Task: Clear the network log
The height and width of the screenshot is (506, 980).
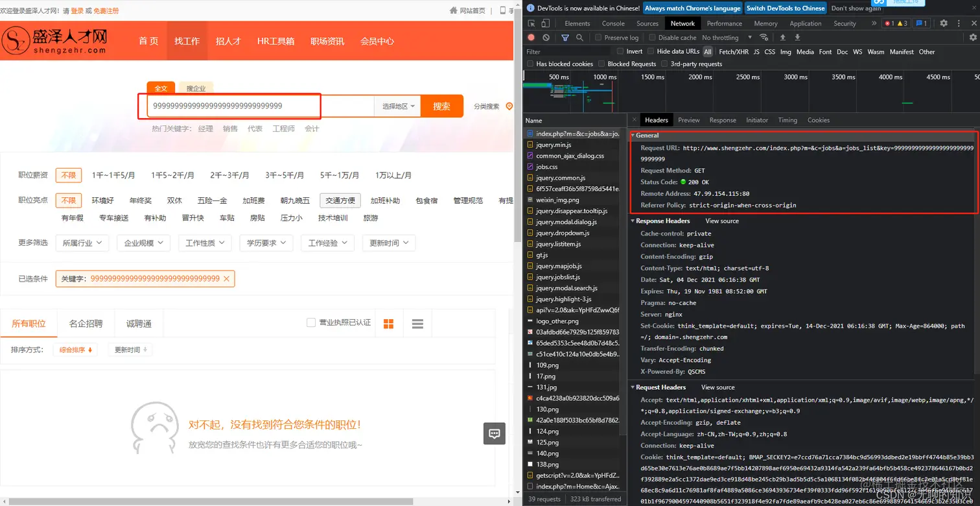Action: [x=545, y=37]
